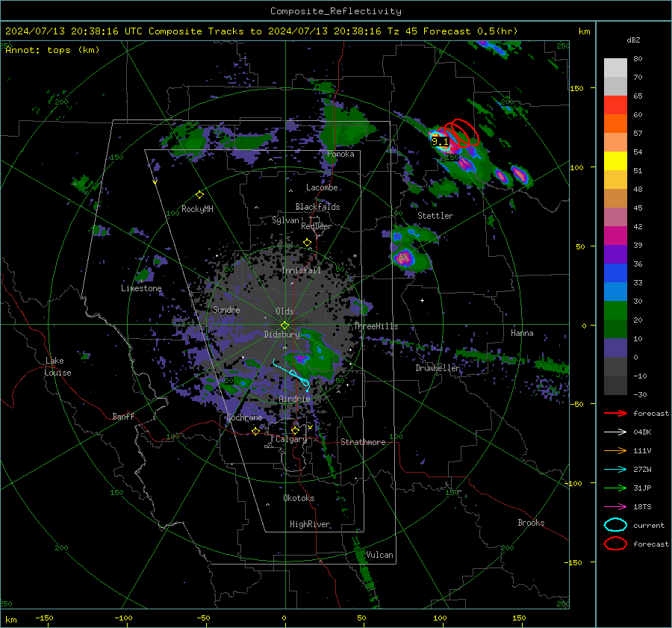672x628 pixels.
Task: Click the Strathmore city label
Action: pos(363,442)
